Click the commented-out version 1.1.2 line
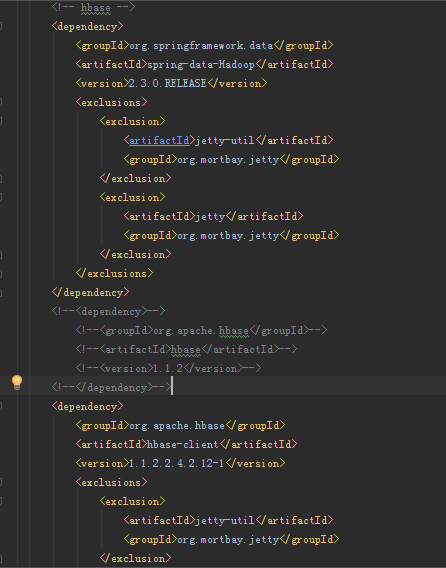 (x=168, y=368)
